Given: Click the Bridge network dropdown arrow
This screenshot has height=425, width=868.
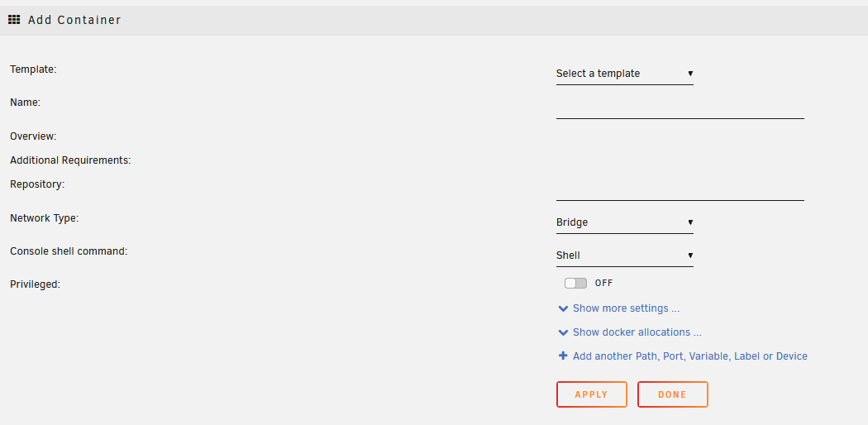Looking at the screenshot, I should 690,222.
